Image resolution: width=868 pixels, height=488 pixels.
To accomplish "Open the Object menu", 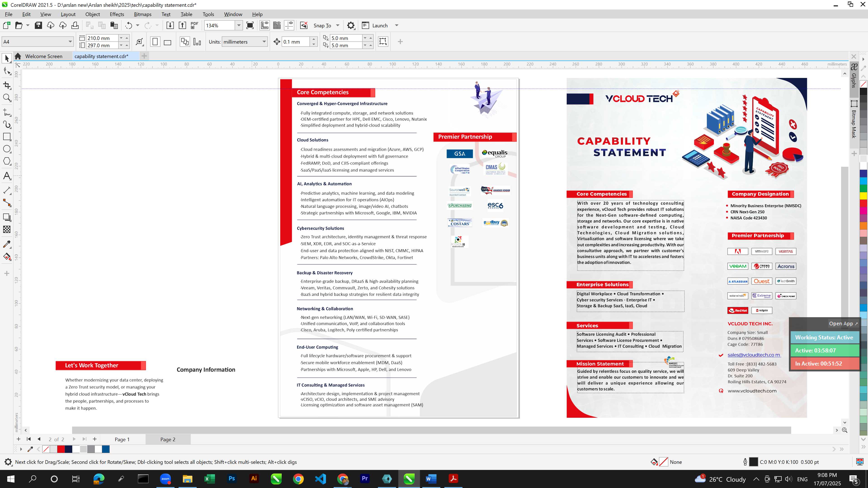I will (92, 14).
